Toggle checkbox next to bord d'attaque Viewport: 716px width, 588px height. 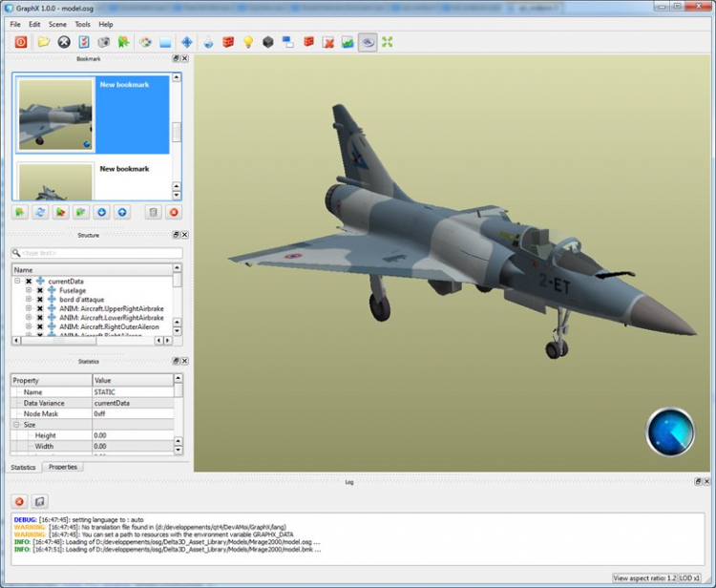pyautogui.click(x=39, y=300)
